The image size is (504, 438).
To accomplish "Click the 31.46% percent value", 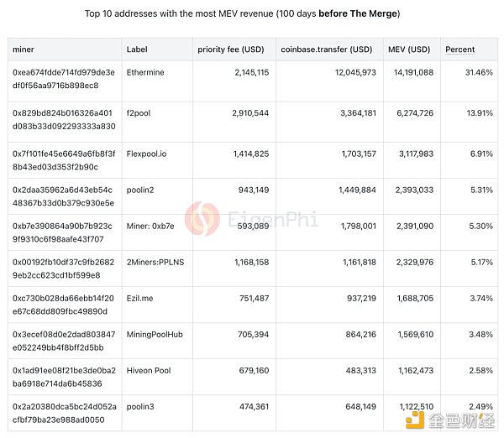I will click(x=479, y=73).
